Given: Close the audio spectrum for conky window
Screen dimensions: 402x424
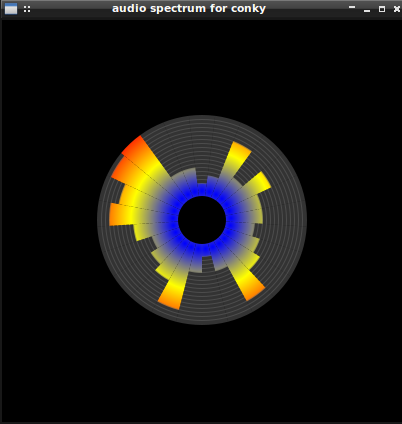Looking at the screenshot, I should click(x=397, y=9).
